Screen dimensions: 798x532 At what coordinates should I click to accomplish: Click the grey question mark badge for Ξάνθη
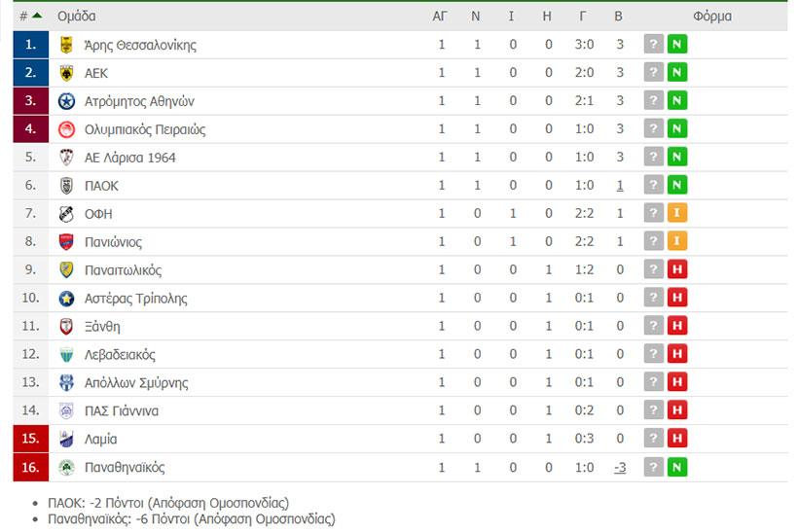(x=653, y=326)
